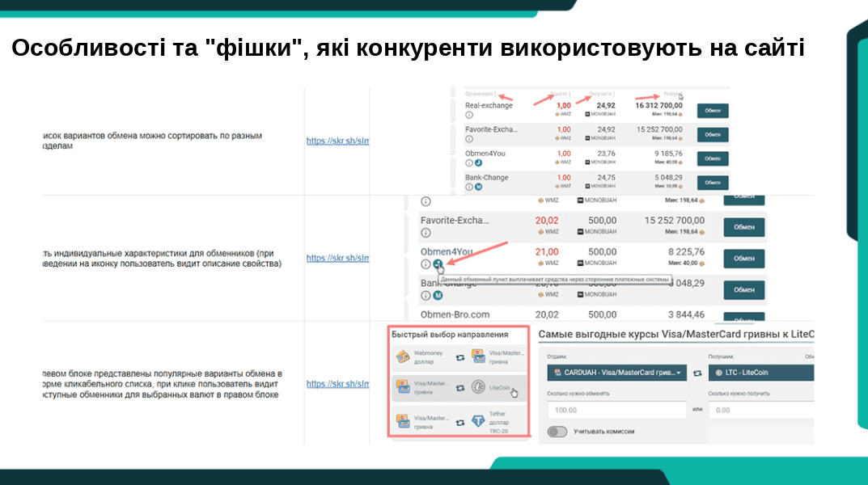Click red rate value 21,00
The width and height of the screenshot is (868, 485).
click(547, 251)
